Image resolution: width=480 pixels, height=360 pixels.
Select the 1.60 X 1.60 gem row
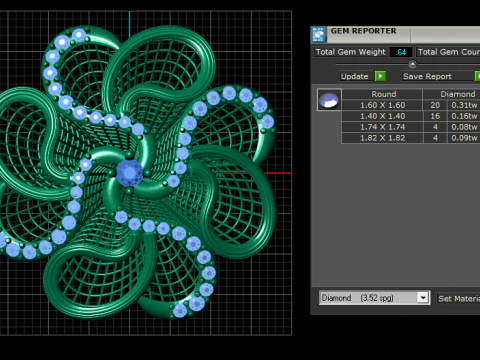tap(411, 105)
